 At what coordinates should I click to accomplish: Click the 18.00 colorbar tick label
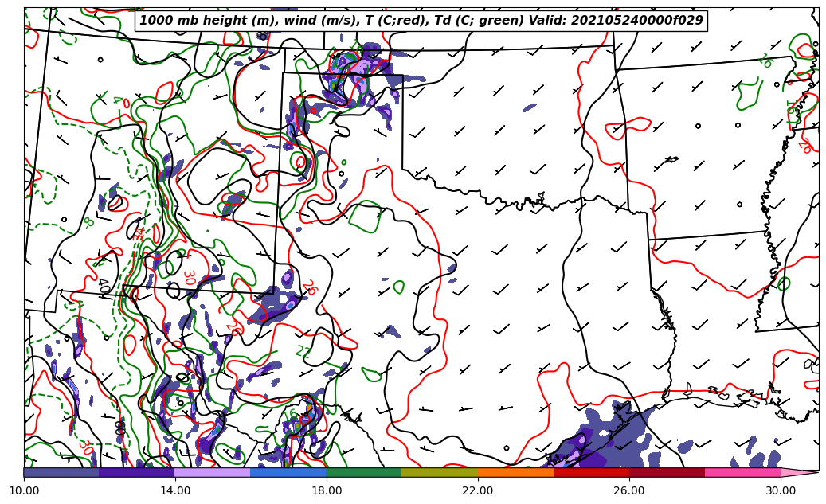click(x=327, y=490)
